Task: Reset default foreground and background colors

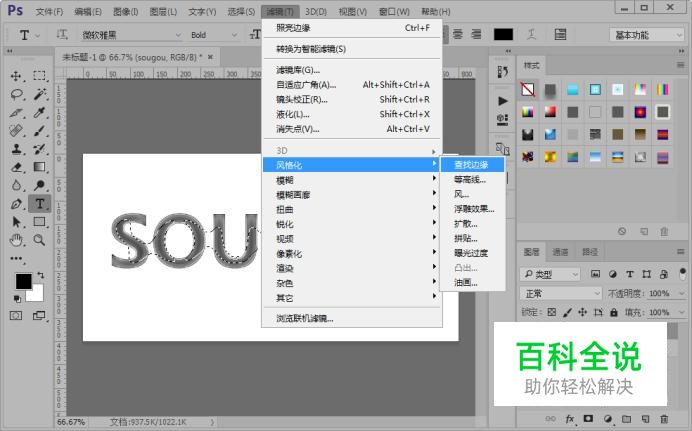Action: click(17, 299)
